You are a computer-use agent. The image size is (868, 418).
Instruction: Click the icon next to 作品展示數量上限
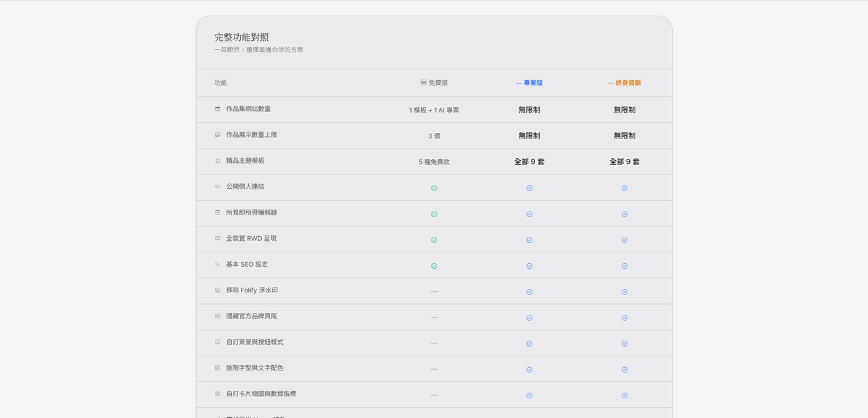(x=218, y=134)
